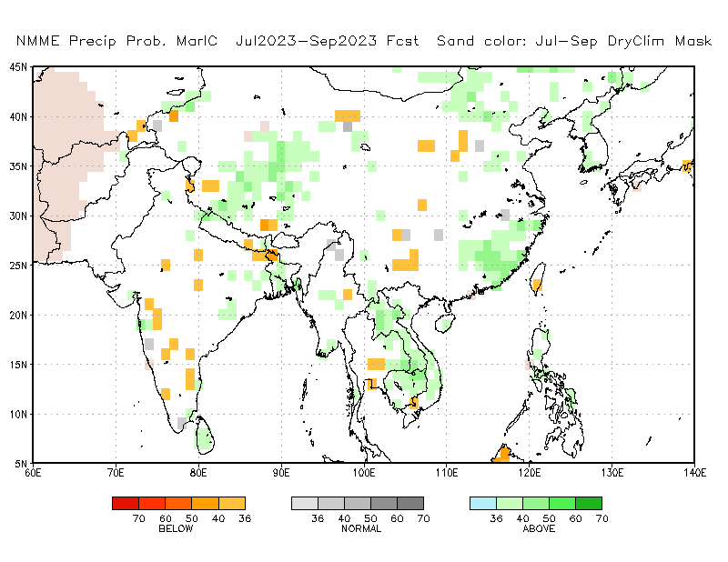Click the darkest red BELOW legend swatch
This screenshot has width=728, height=562.
pyautogui.click(x=126, y=503)
